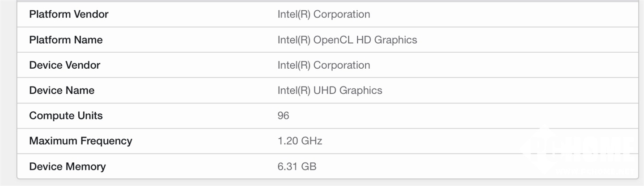The width and height of the screenshot is (644, 186).
Task: Select Intel(R) Corporation value for Platform Vendor
Action: [323, 14]
